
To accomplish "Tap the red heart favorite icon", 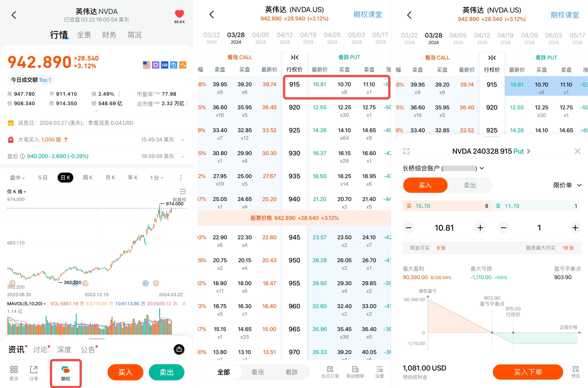I will click(x=179, y=14).
